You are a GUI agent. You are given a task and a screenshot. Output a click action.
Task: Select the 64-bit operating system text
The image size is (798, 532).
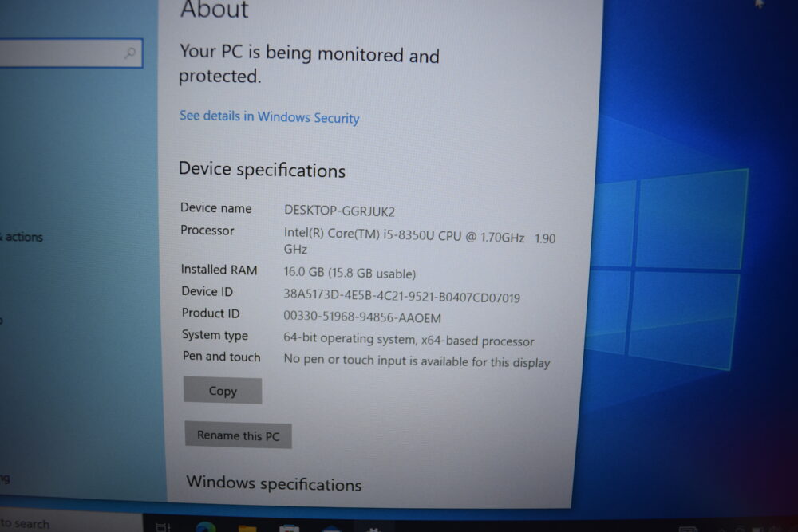point(408,339)
